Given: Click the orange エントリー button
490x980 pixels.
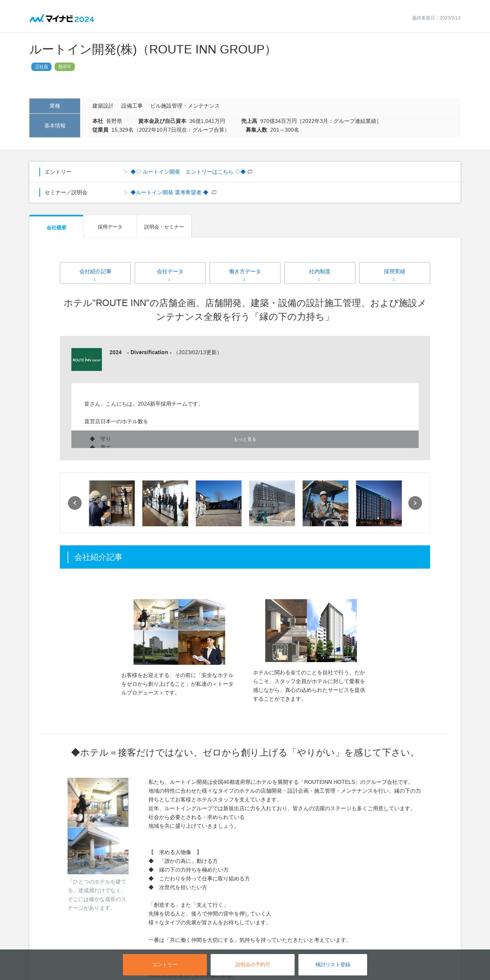Looking at the screenshot, I should click(165, 965).
